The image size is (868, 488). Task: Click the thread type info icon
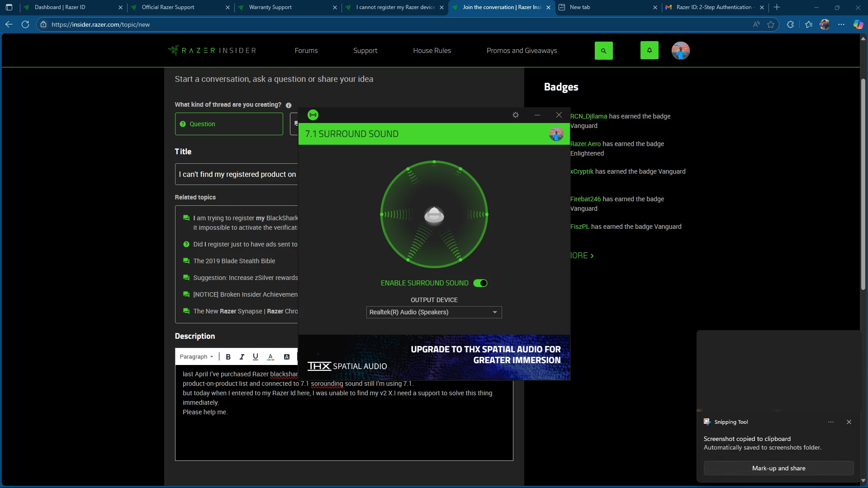tap(289, 105)
